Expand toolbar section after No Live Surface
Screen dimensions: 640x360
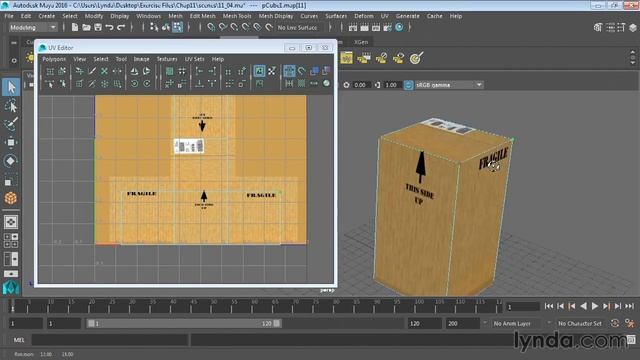330,27
